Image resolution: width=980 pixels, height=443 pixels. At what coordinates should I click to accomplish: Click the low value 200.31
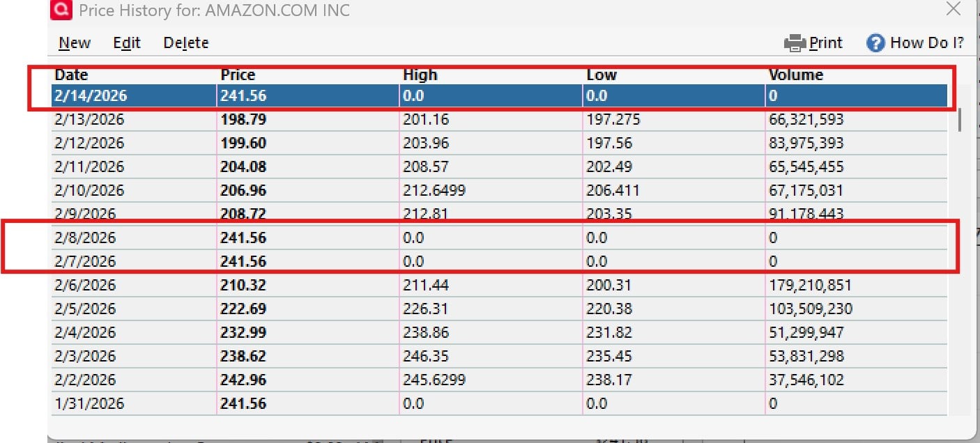608,286
